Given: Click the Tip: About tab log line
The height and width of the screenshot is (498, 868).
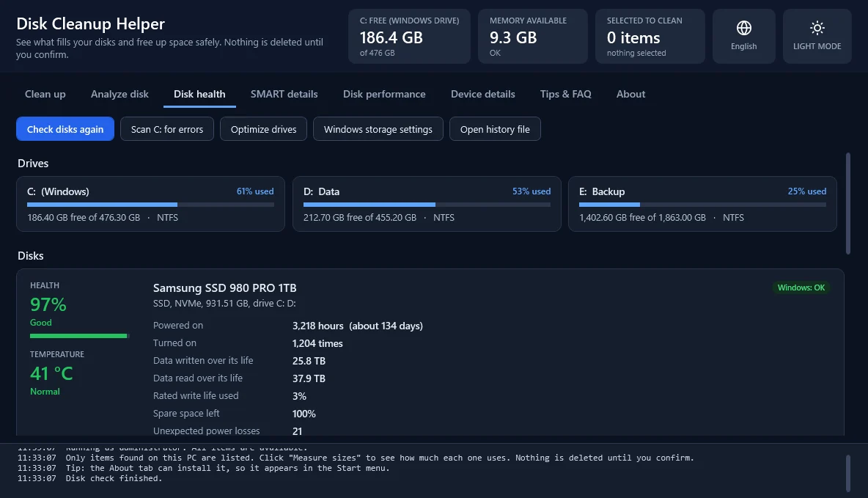Looking at the screenshot, I should pos(203,468).
